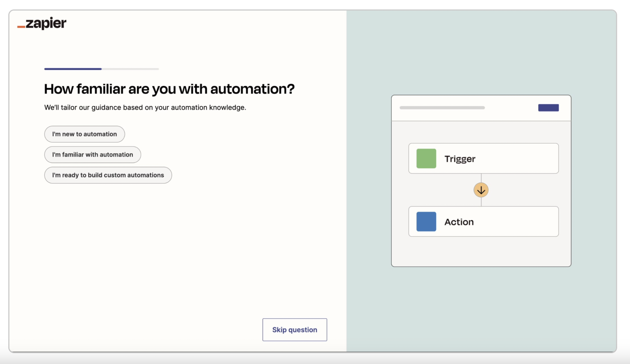Click the orange down arrow circle
The image size is (630, 364).
[x=481, y=190]
